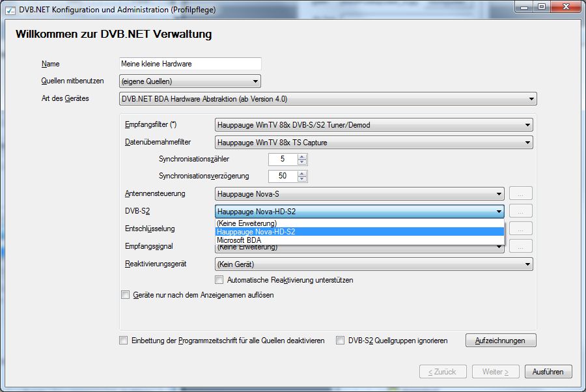Check DVB-S2 Quellgruppen ignorieren option
Viewport: 586px width, 392px height.
(x=341, y=341)
